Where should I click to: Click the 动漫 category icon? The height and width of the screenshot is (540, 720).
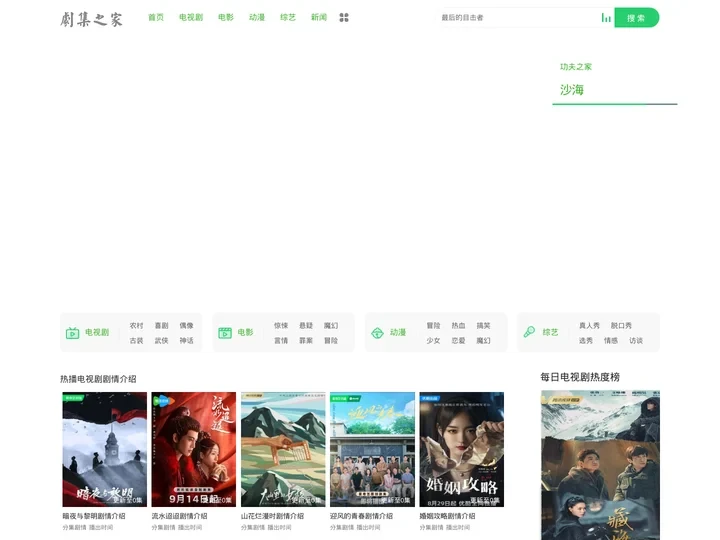(377, 333)
